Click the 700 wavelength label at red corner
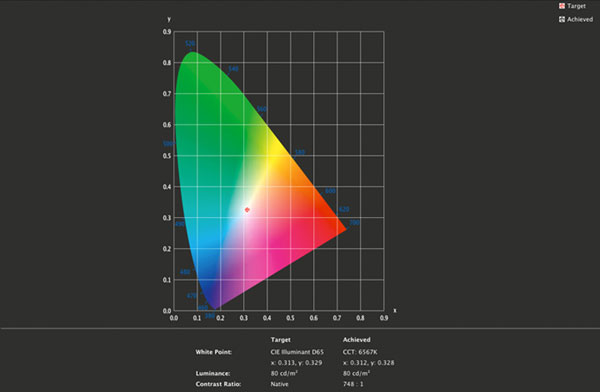Image resolution: width=600 pixels, height=392 pixels. [x=354, y=222]
